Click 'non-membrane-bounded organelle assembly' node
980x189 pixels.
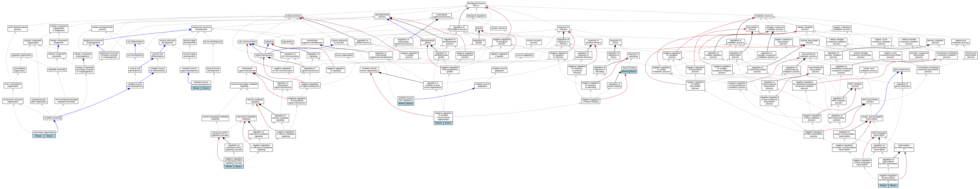click(66, 101)
